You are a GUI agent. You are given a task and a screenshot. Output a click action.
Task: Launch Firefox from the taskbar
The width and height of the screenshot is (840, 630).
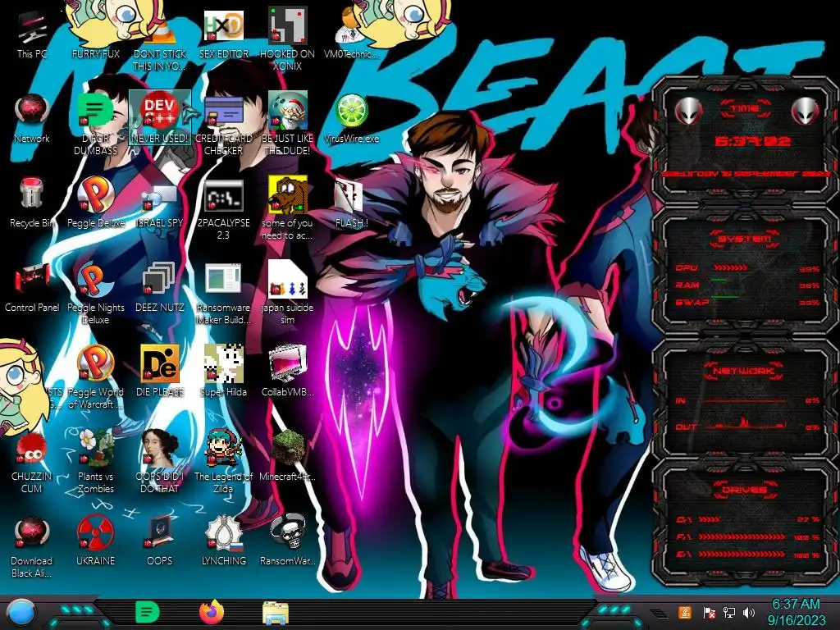[x=212, y=612]
